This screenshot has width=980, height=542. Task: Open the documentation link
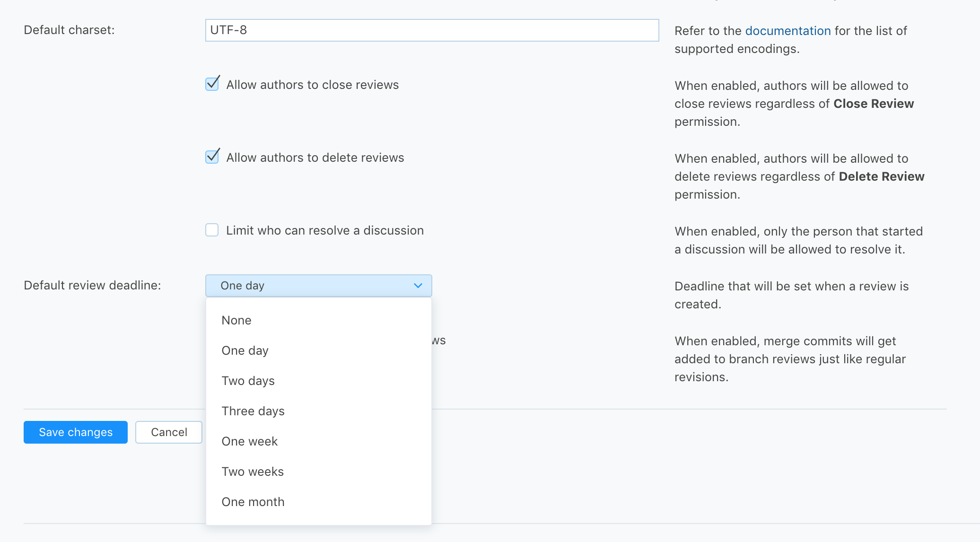click(788, 31)
